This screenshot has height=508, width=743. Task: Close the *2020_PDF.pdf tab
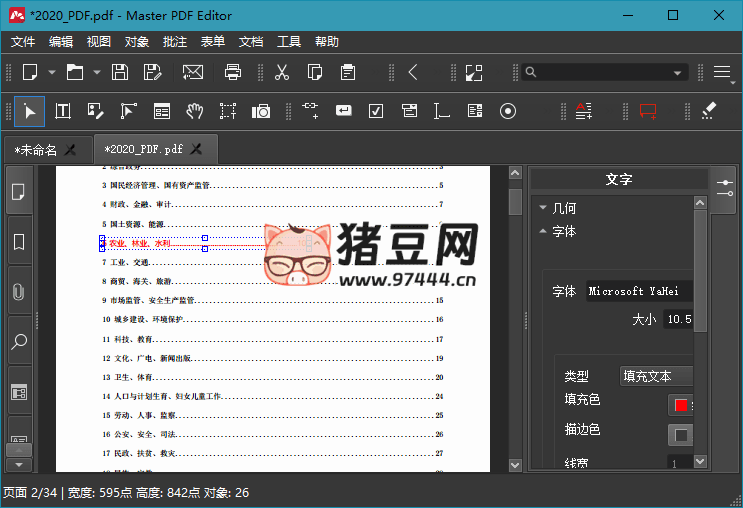[196, 149]
